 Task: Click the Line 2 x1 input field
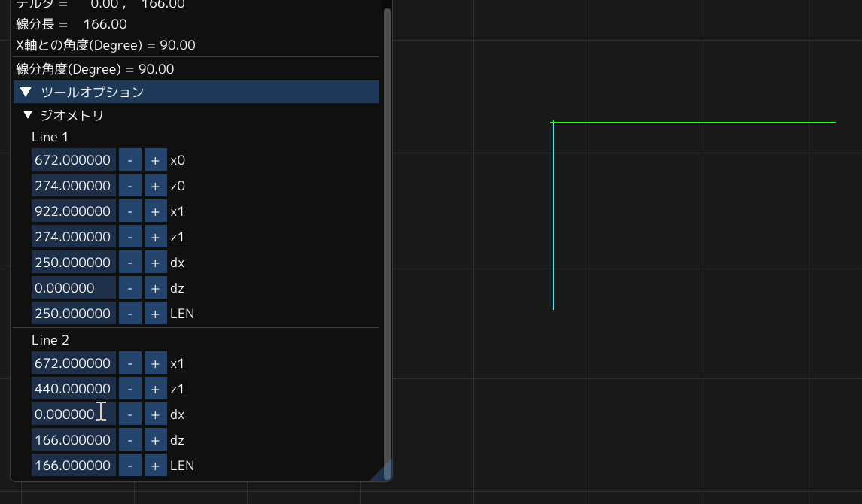[74, 363]
